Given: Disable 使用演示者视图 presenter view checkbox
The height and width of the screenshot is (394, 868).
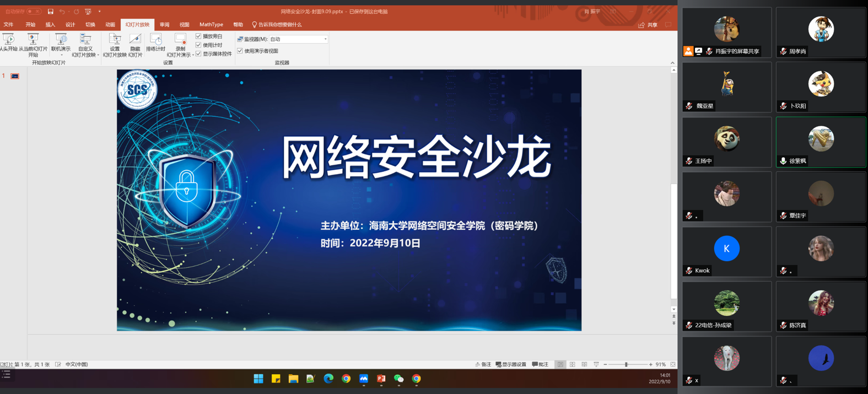Looking at the screenshot, I should 240,51.
